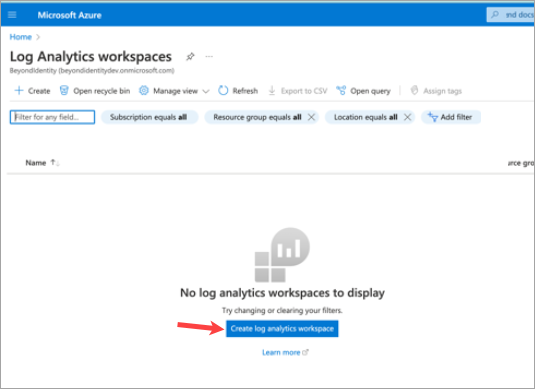Open the Azure portal hamburger menu
The height and width of the screenshot is (389, 535).
coord(12,15)
